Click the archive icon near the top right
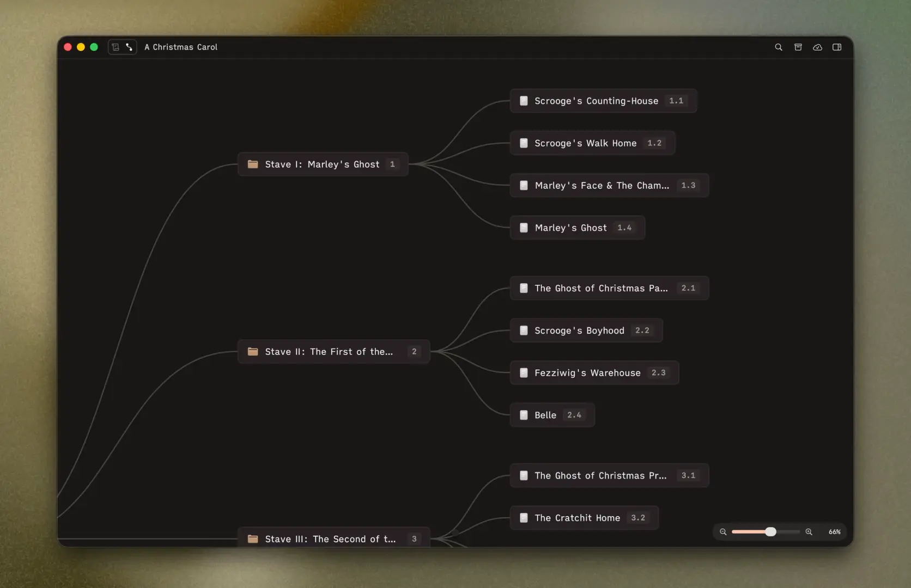 click(798, 47)
